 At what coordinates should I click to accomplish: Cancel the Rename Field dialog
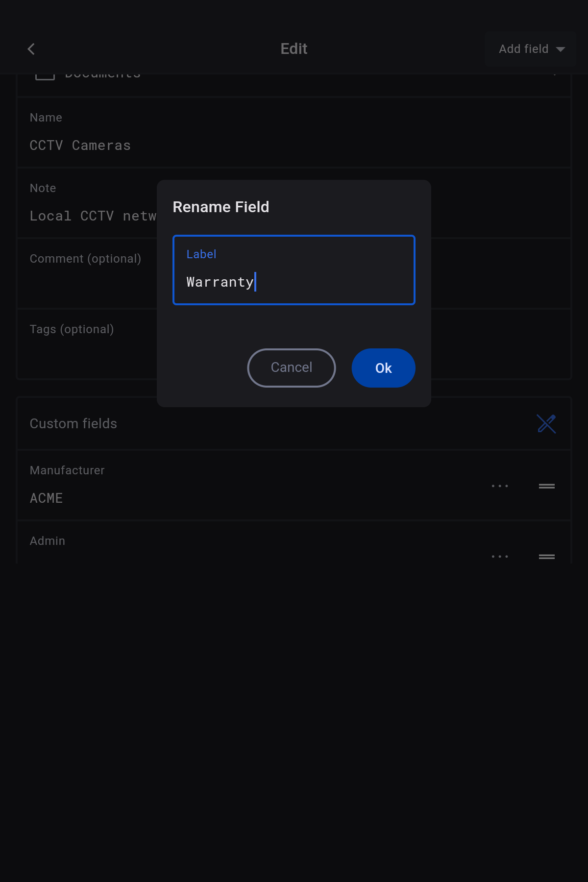[x=292, y=368]
